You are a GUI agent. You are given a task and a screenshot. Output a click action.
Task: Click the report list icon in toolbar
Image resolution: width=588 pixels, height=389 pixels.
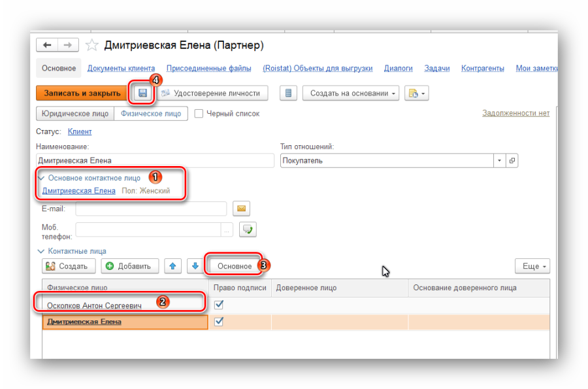click(289, 93)
